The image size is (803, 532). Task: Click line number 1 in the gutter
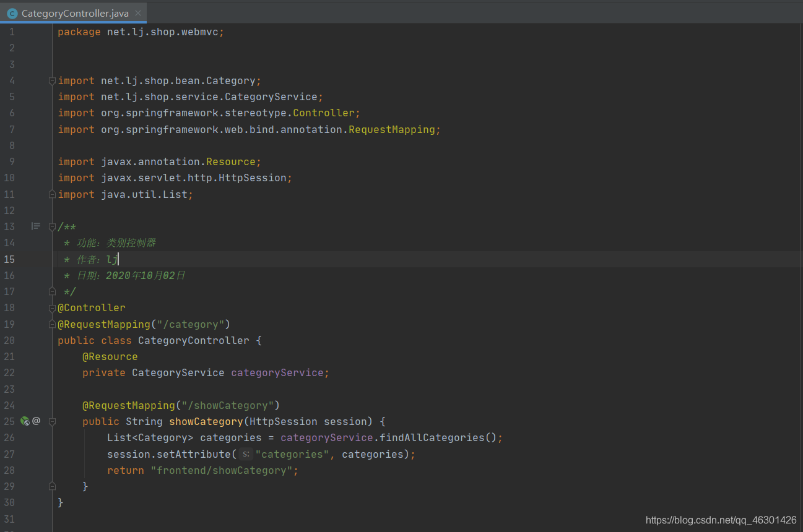pyautogui.click(x=12, y=32)
